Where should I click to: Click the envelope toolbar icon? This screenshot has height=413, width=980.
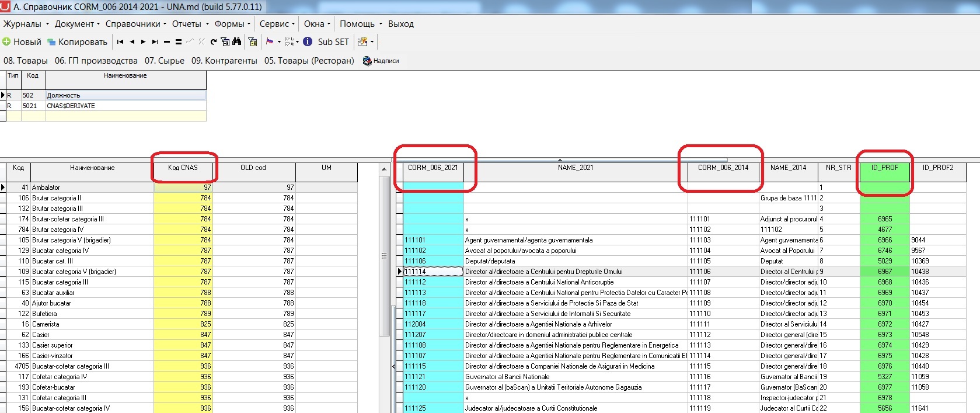tap(362, 41)
